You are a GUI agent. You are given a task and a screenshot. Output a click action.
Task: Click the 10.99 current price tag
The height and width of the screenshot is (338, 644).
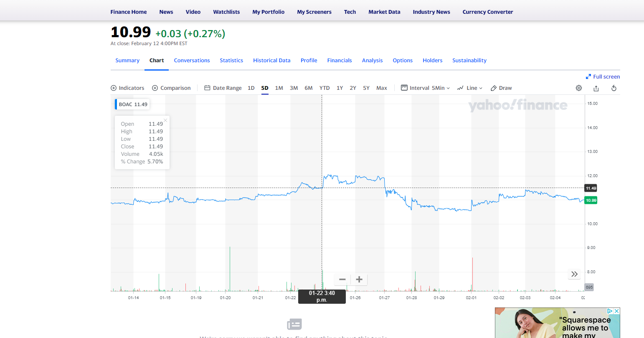591,201
